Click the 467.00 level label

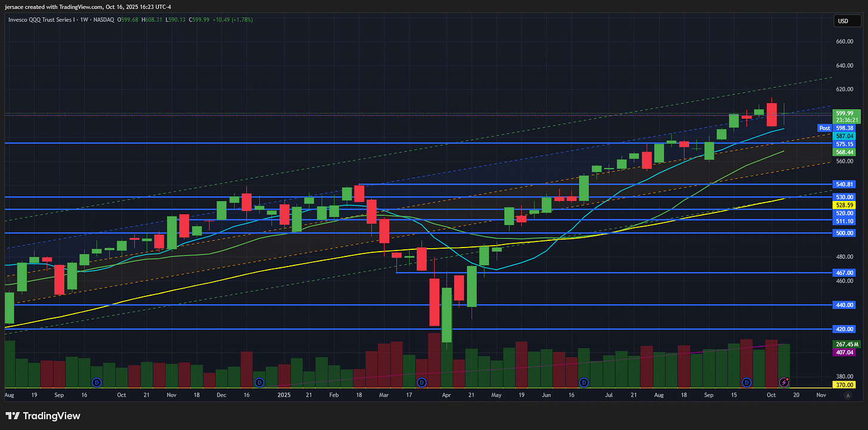click(845, 273)
